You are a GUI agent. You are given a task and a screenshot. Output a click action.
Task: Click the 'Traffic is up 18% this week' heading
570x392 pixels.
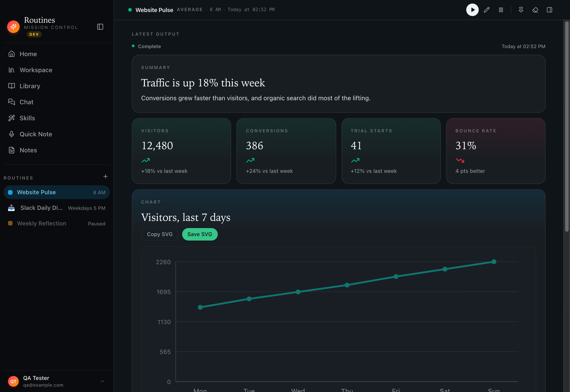click(x=203, y=83)
